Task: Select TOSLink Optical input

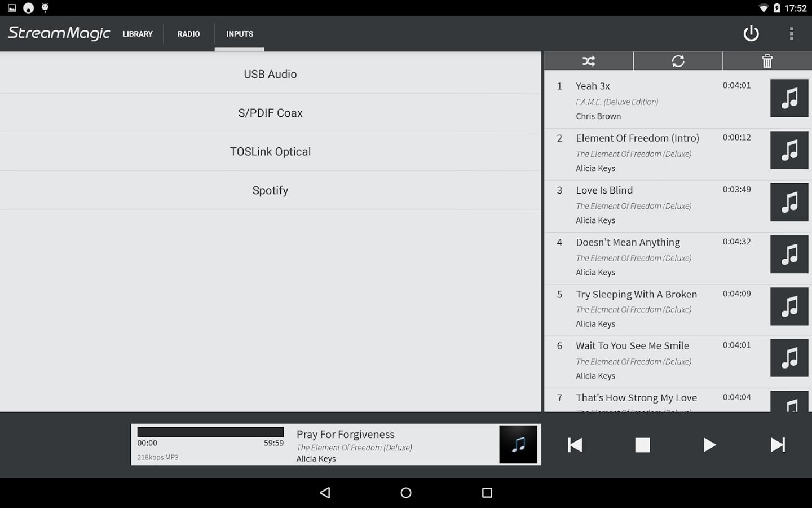Action: (270, 151)
